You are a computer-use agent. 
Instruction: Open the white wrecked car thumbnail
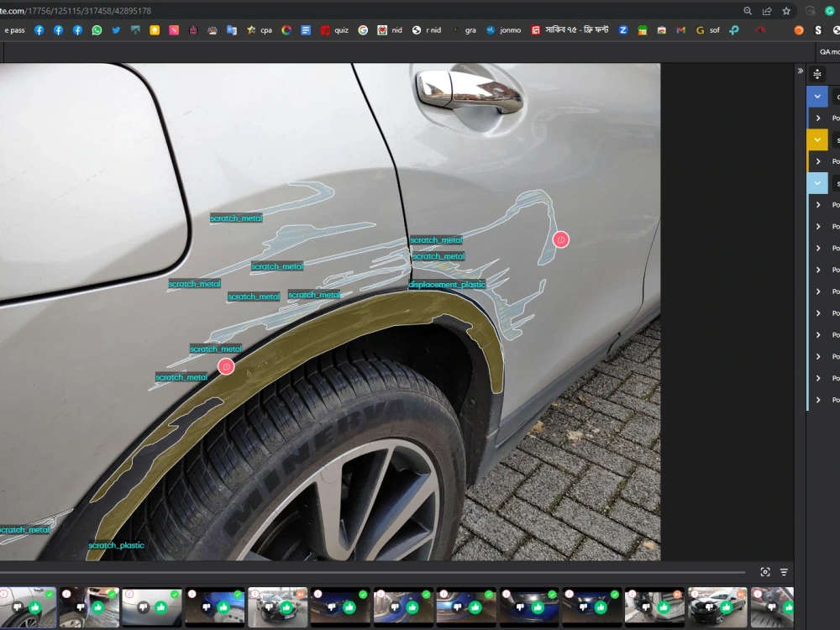coord(717,607)
